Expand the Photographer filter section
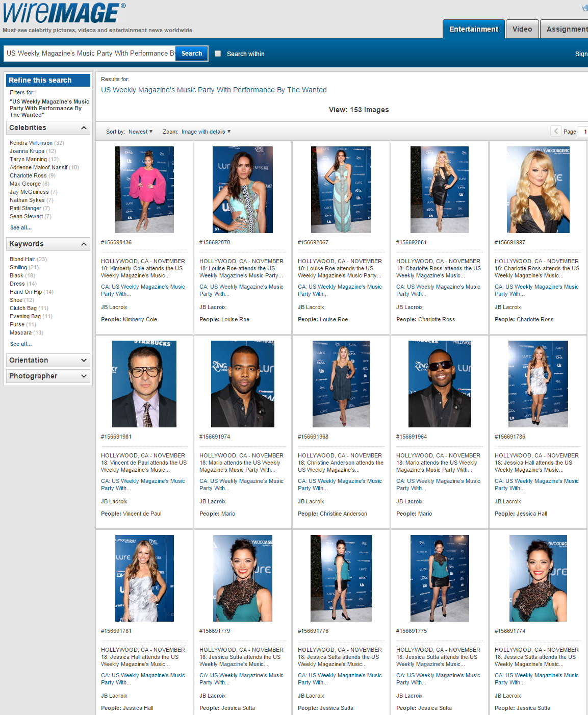The width and height of the screenshot is (588, 715). pyautogui.click(x=84, y=376)
